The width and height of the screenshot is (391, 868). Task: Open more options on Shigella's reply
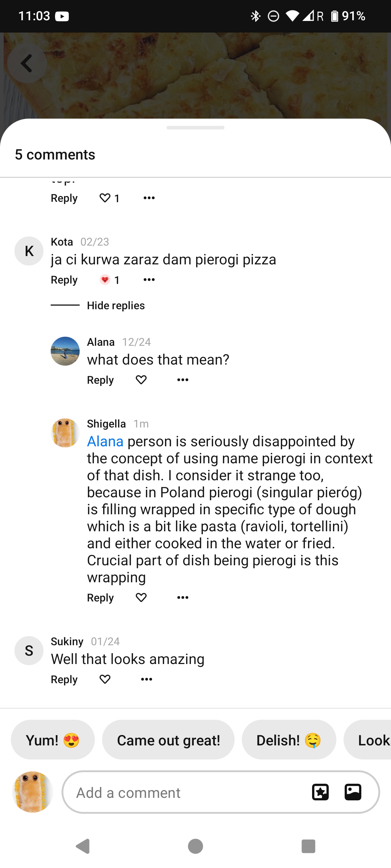click(x=182, y=597)
